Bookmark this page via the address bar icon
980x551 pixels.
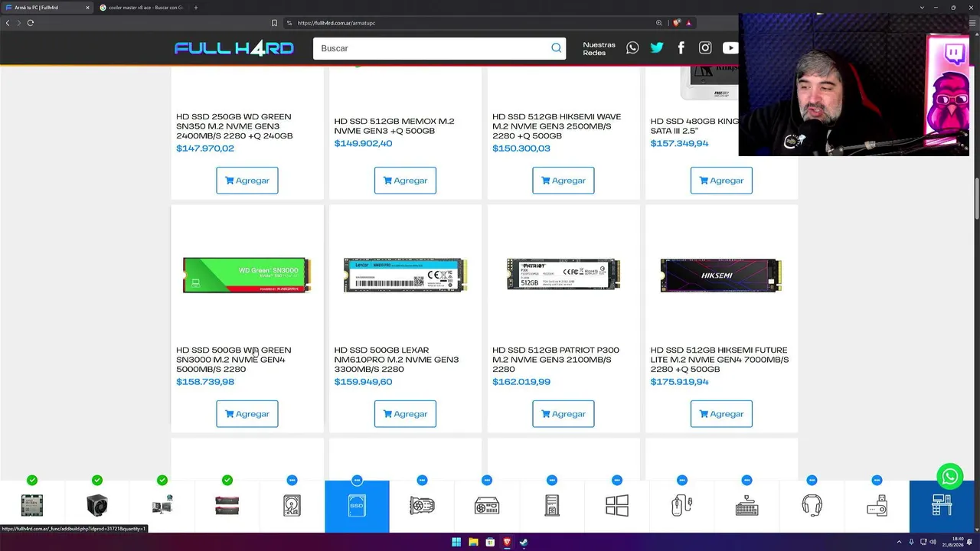pos(274,23)
